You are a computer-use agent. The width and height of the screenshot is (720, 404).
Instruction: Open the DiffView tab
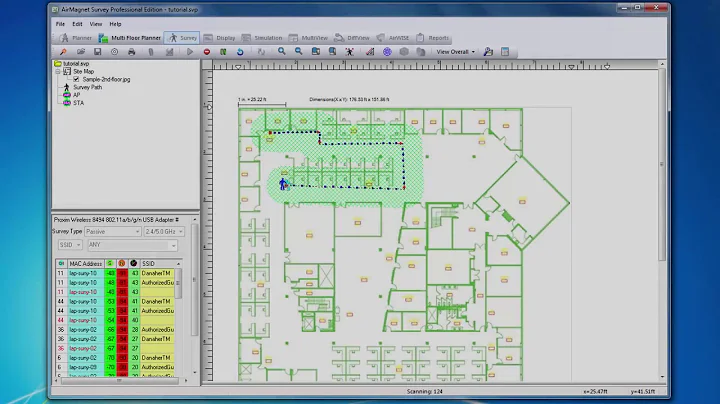tap(352, 38)
